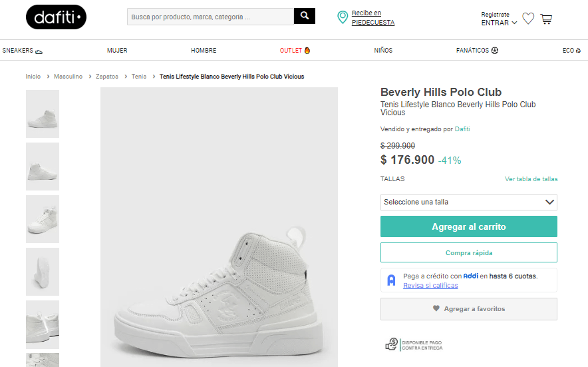588x367 pixels.
Task: Click the Addi logo icon
Action: coord(392,280)
